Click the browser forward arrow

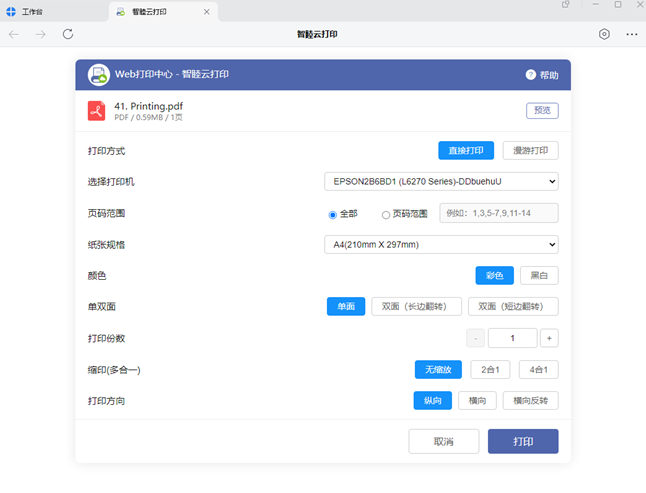pyautogui.click(x=40, y=34)
